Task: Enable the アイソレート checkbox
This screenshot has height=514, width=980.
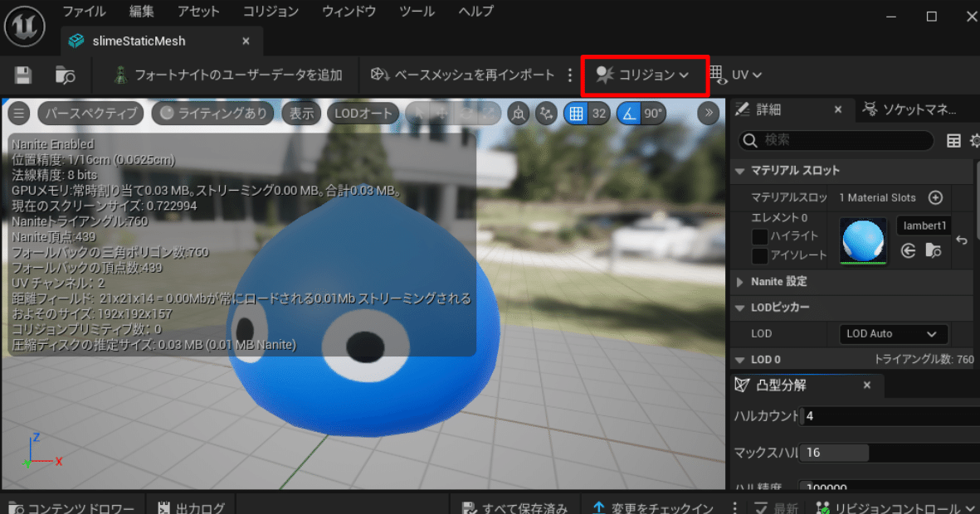Action: (x=759, y=255)
